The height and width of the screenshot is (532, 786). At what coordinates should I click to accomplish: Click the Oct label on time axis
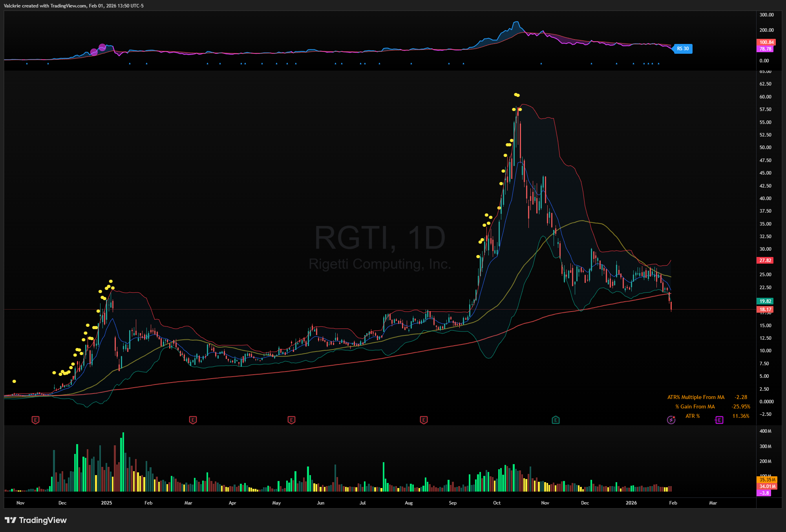pos(497,503)
